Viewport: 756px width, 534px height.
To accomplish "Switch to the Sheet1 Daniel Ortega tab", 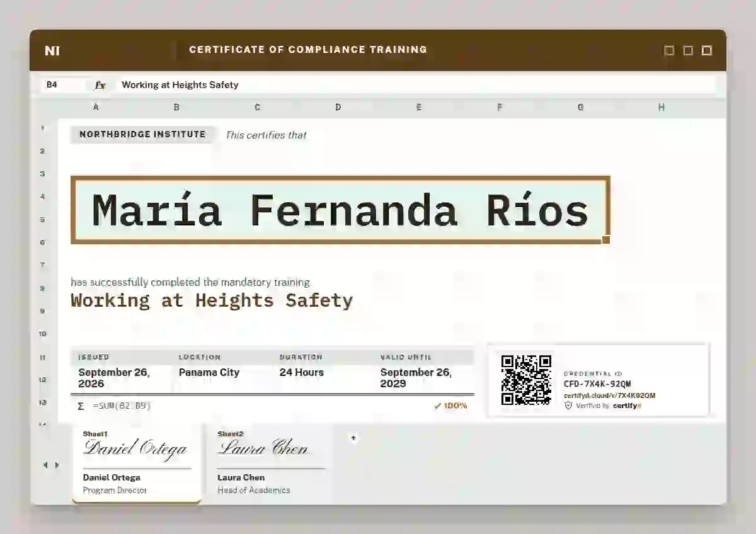I will click(x=137, y=463).
